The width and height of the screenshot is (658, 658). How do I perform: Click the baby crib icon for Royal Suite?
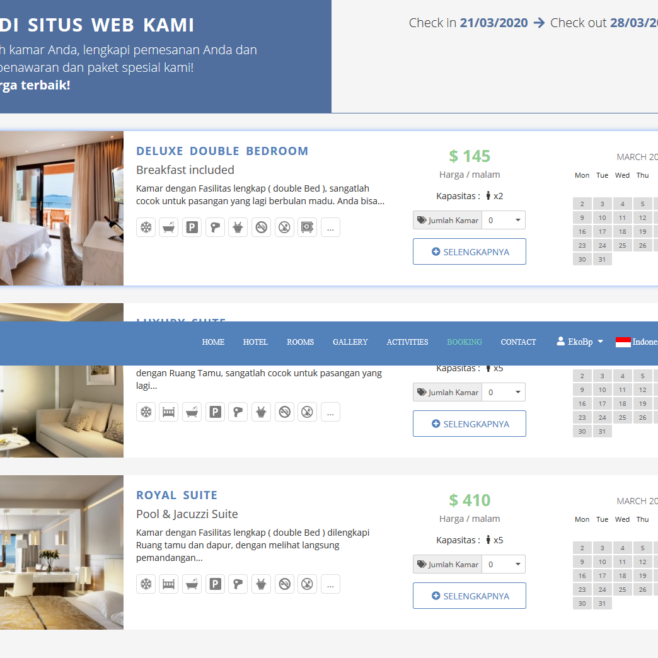(169, 584)
